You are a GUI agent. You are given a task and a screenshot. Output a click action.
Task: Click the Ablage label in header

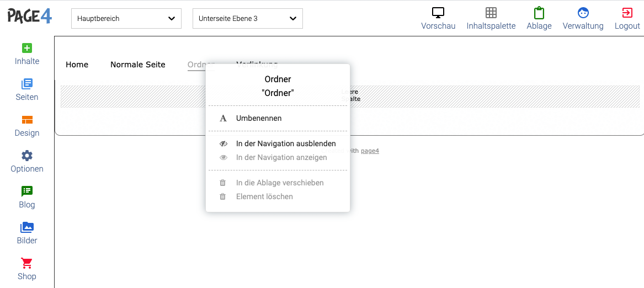pos(539,26)
